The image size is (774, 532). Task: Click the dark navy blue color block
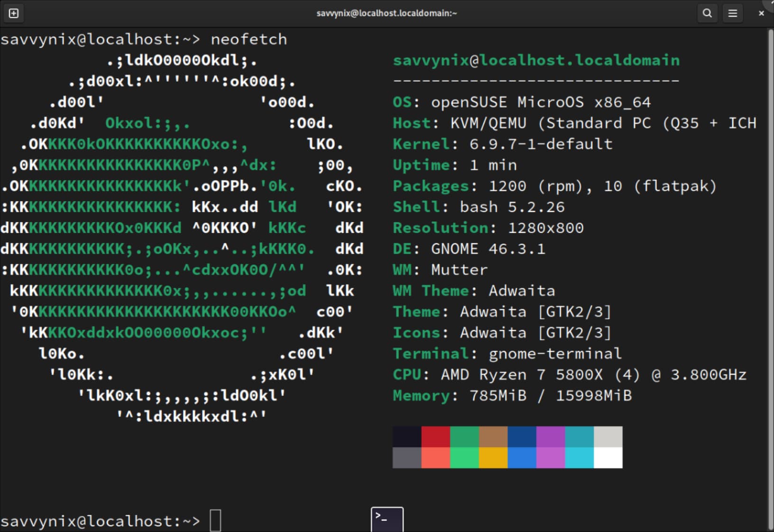coord(522,437)
